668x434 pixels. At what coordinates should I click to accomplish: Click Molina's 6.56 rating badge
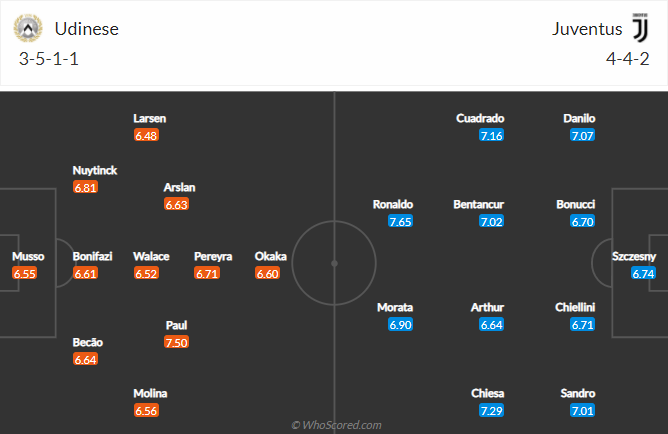146,411
